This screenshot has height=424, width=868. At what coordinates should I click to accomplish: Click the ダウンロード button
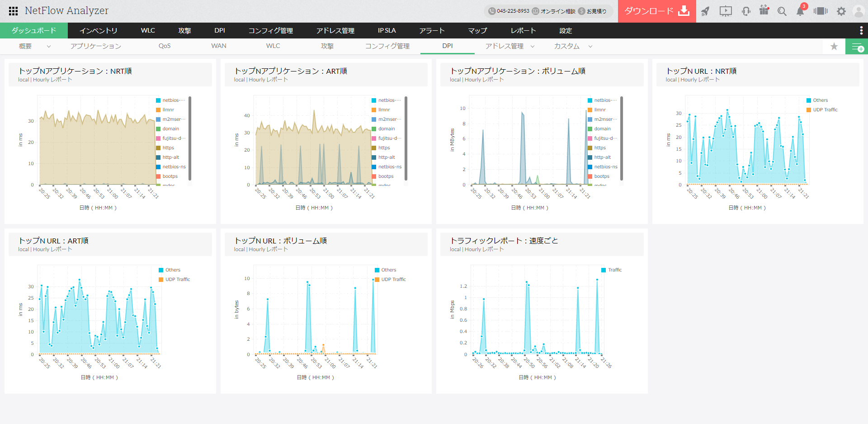656,11
